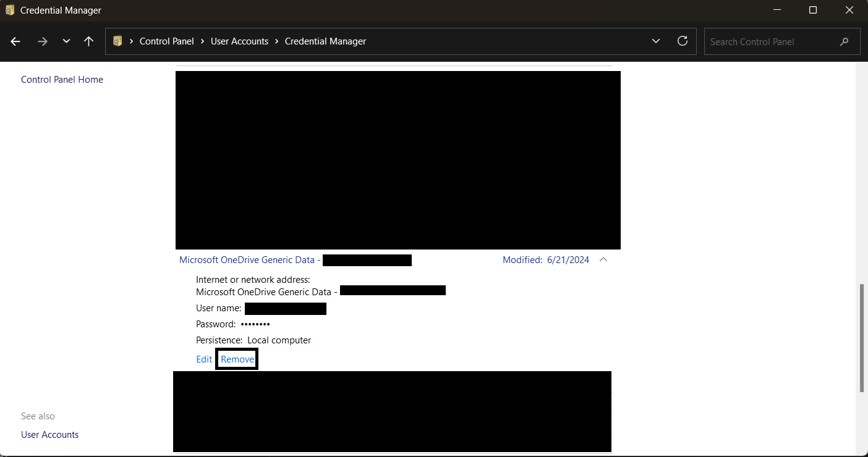868x457 pixels.
Task: Click the Credential Manager address bar icon
Action: pos(117,41)
